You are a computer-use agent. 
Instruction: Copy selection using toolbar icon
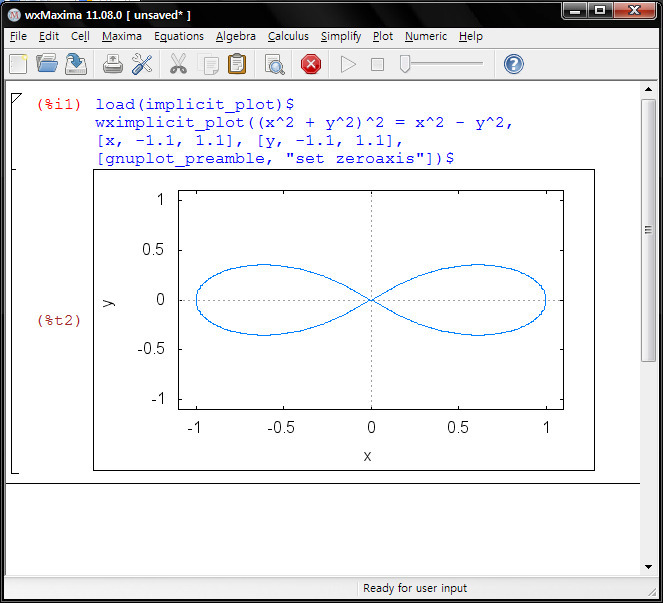point(209,65)
